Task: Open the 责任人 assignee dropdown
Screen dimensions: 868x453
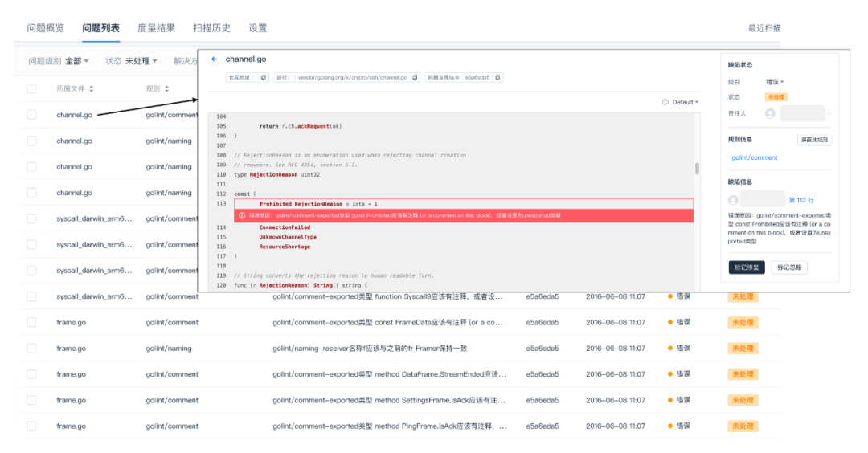Action: (x=829, y=113)
